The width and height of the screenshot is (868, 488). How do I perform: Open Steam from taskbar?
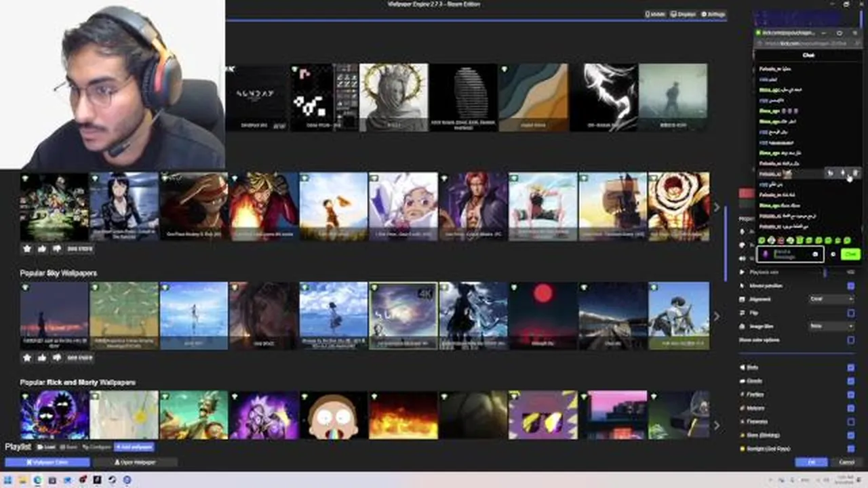[112, 480]
